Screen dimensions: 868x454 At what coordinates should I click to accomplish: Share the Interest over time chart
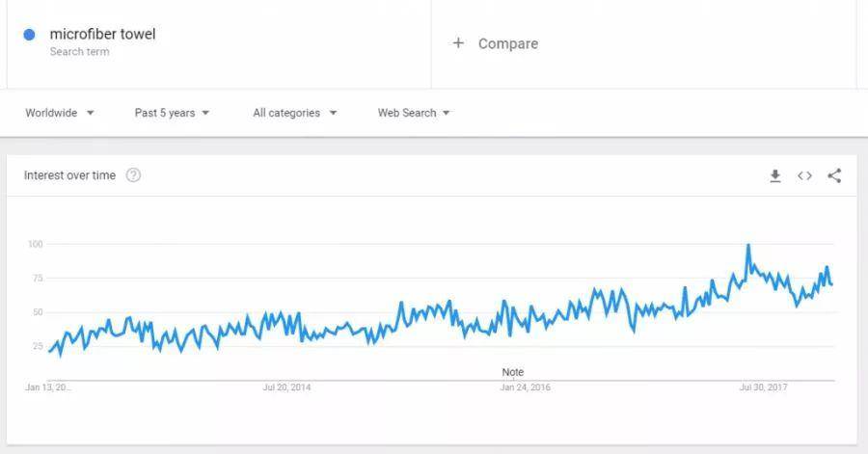click(x=834, y=175)
